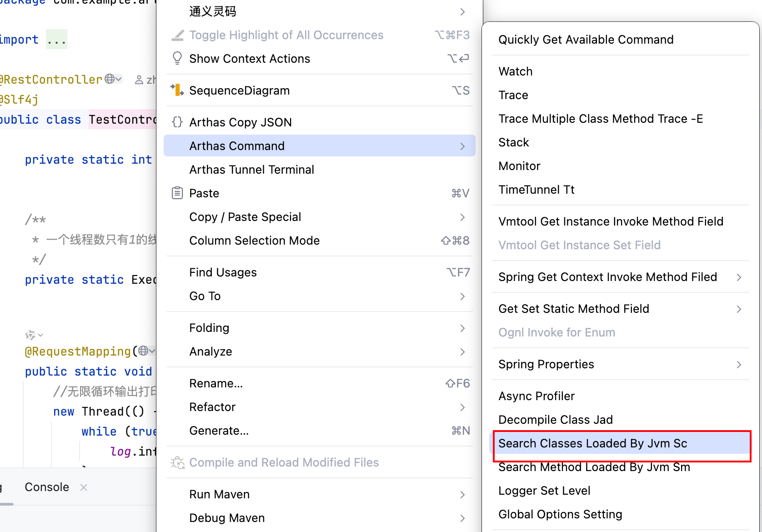Close the Console tab
Image resolution: width=762 pixels, height=532 pixels.
click(x=84, y=487)
